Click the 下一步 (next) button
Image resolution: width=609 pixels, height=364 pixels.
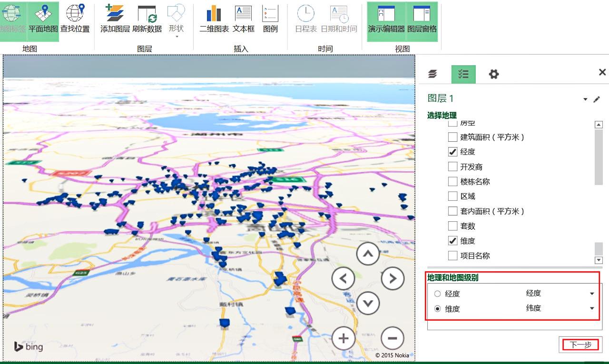click(x=580, y=344)
